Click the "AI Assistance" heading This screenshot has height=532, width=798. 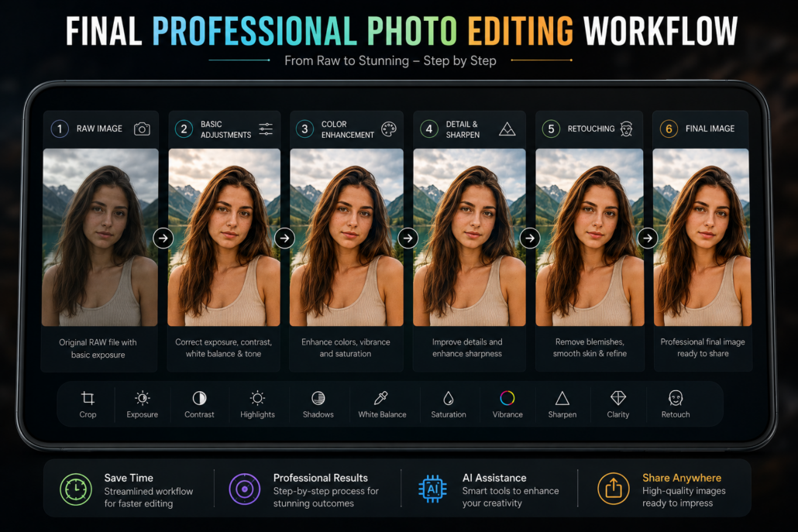[494, 478]
